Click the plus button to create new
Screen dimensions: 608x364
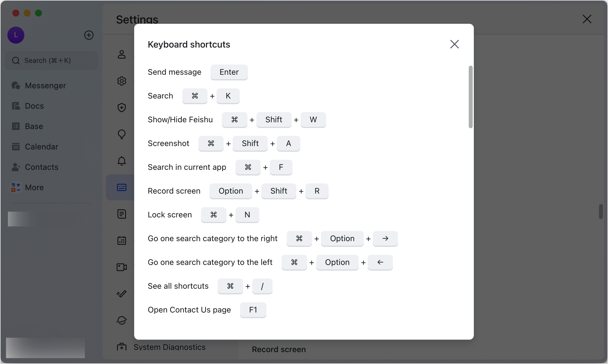point(89,35)
